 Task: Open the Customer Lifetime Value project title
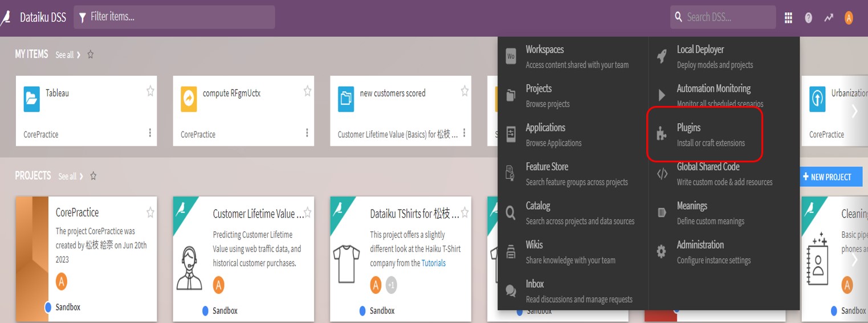pos(258,214)
